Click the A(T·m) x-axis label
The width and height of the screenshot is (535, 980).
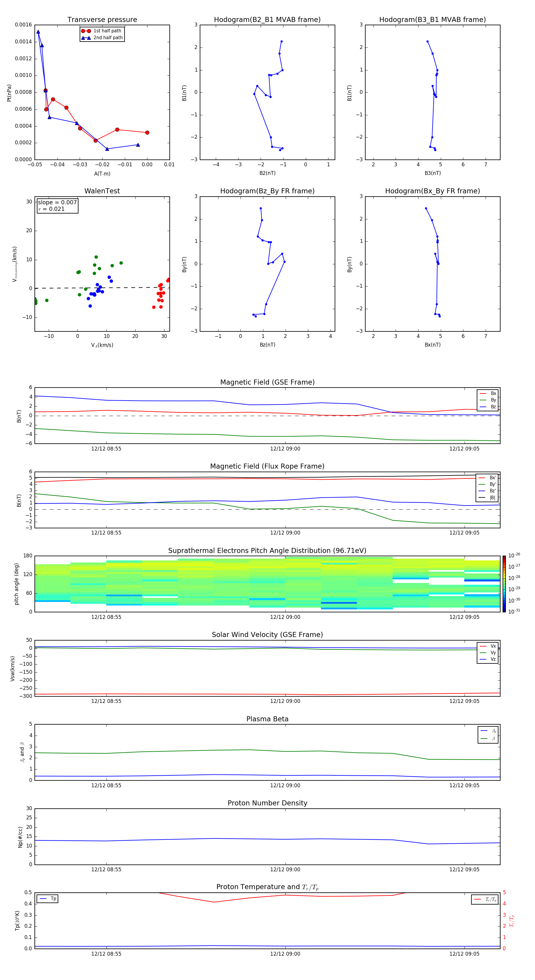(x=102, y=173)
